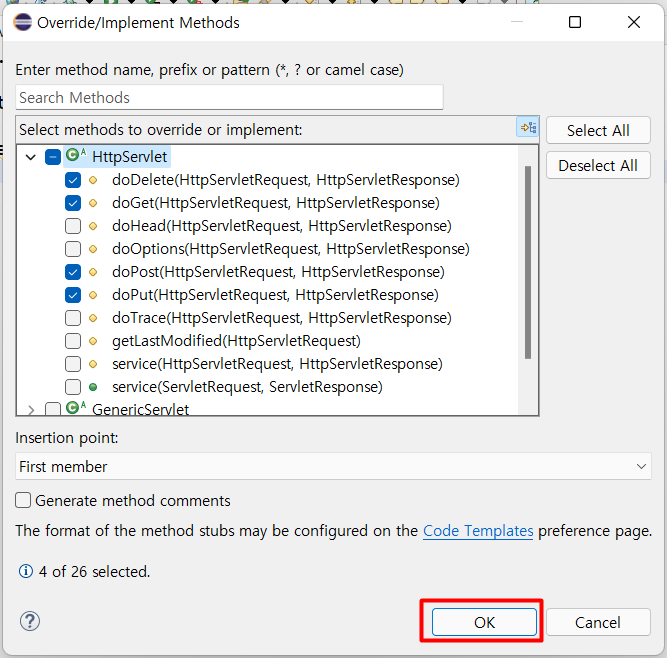Click the method icon beside doPut
Image resolution: width=667 pixels, height=658 pixels.
click(93, 295)
